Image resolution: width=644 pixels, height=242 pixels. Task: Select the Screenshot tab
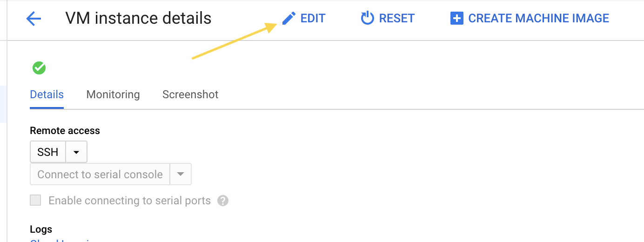190,94
